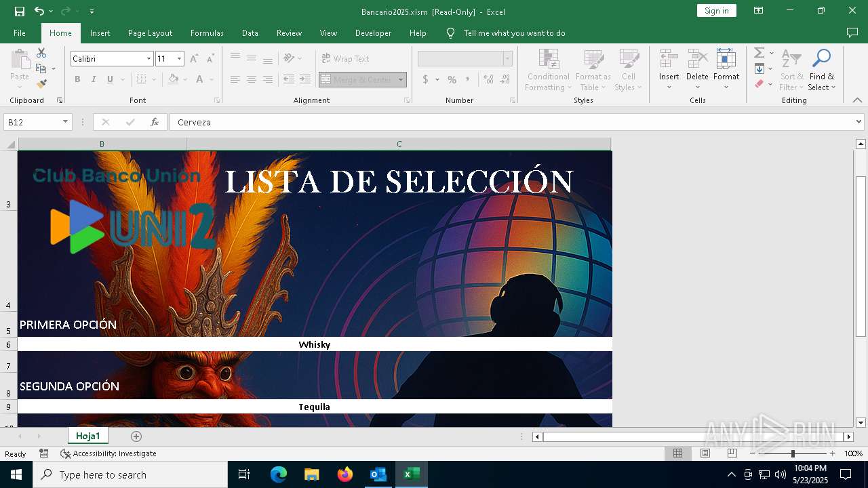Open Format as Table gallery

pos(593,70)
